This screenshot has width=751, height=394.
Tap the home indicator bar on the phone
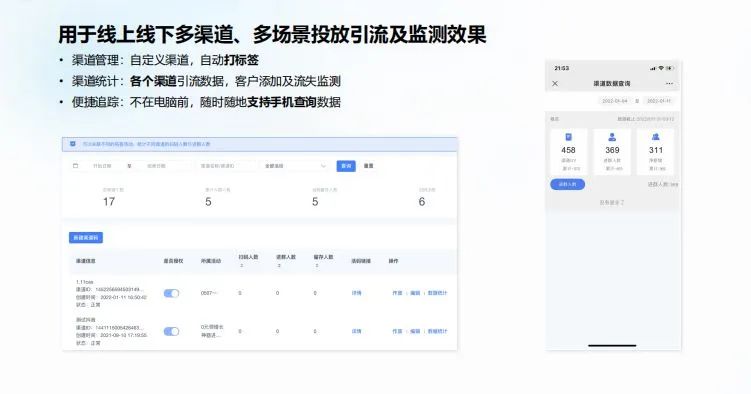pos(612,345)
